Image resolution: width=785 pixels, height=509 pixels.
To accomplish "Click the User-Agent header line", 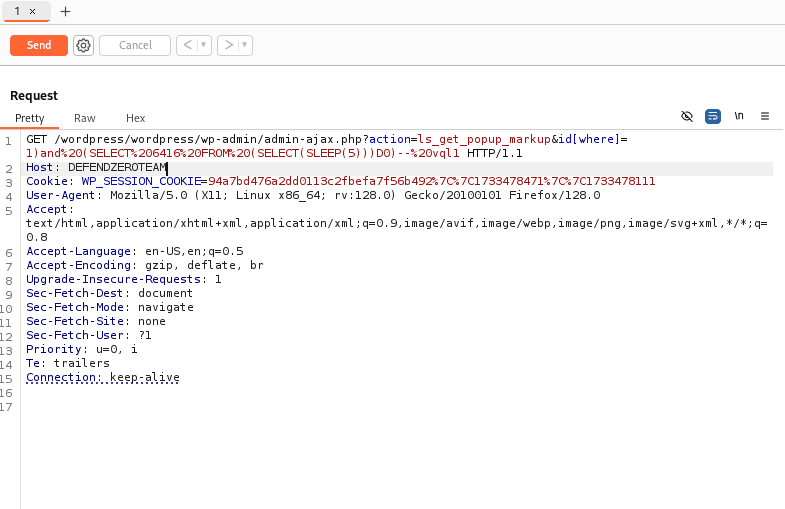I will tap(313, 195).
